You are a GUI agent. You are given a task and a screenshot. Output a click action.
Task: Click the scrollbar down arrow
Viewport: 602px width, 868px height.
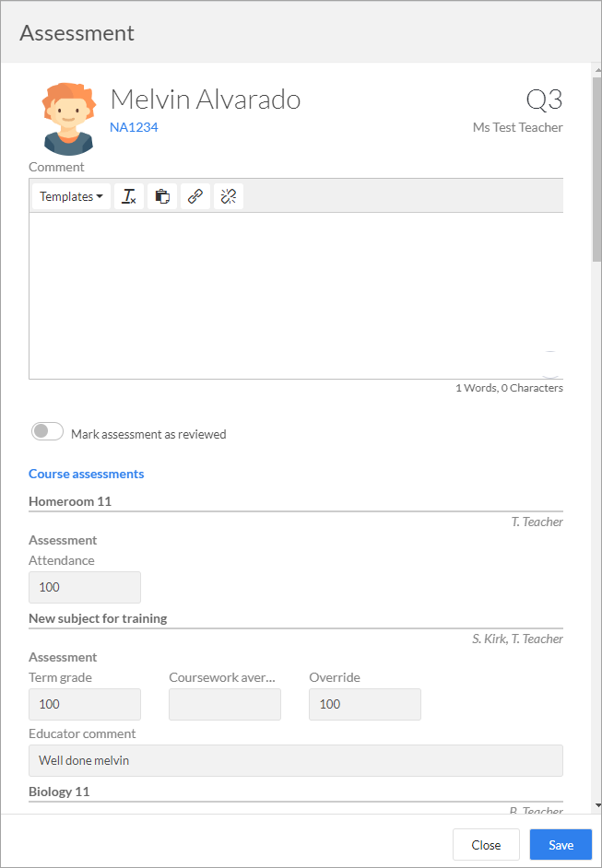(x=597, y=805)
